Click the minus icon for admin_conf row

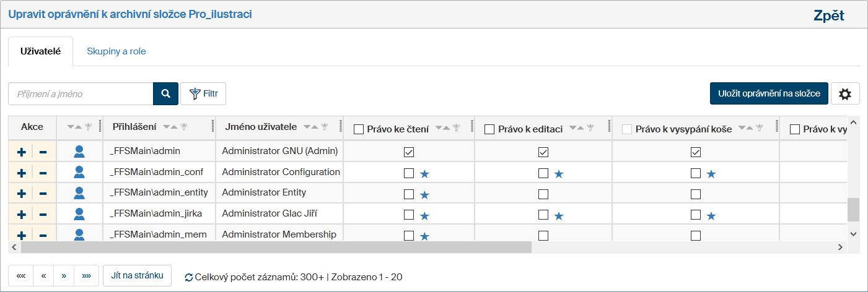[x=43, y=173]
